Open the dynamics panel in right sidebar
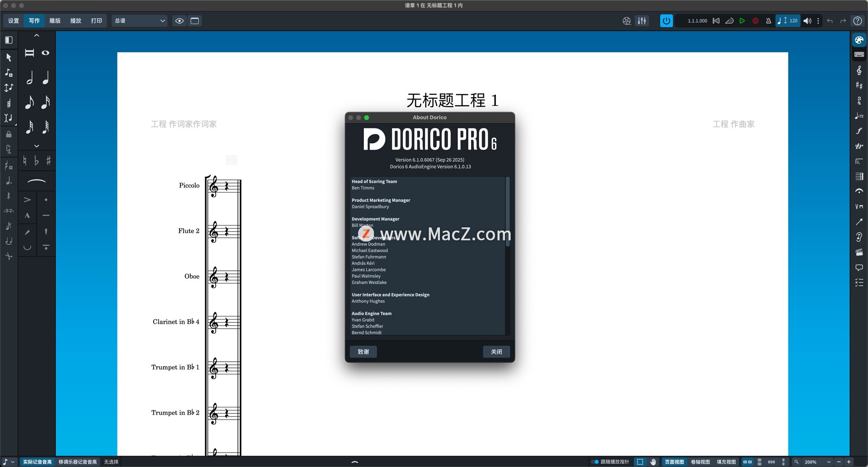Screen dimensions: 868x467 859,131
